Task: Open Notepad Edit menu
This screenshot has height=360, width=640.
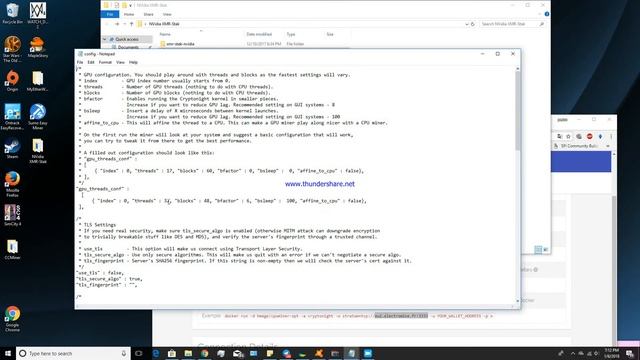Action: pos(91,62)
